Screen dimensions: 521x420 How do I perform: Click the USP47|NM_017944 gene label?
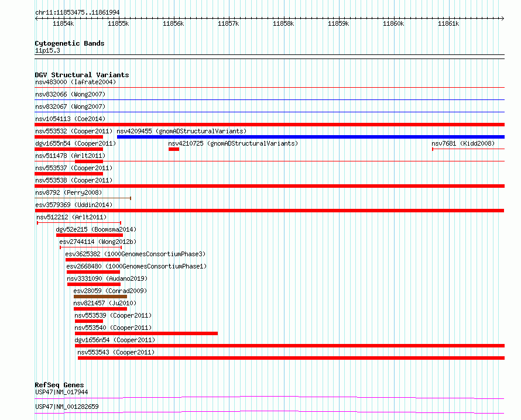61,393
